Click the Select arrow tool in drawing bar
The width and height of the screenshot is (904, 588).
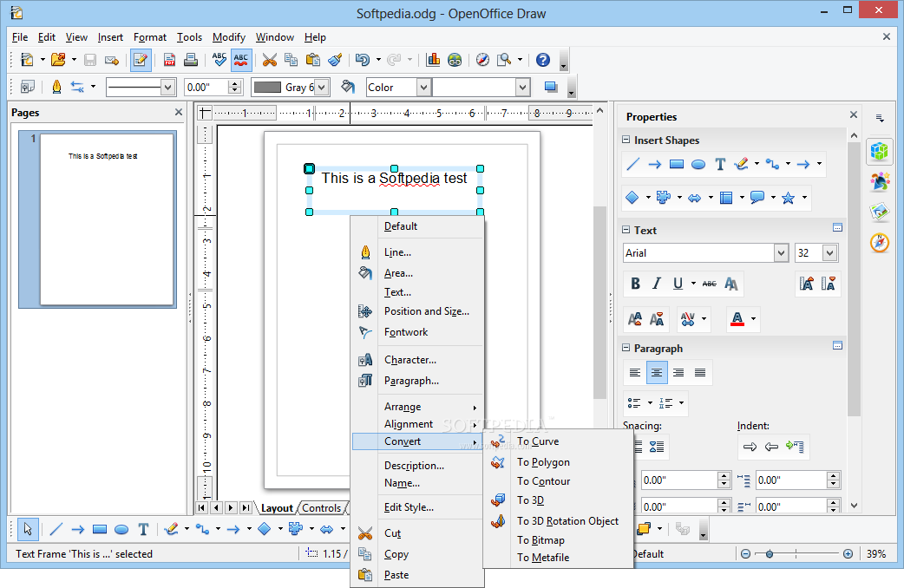pos(28,529)
